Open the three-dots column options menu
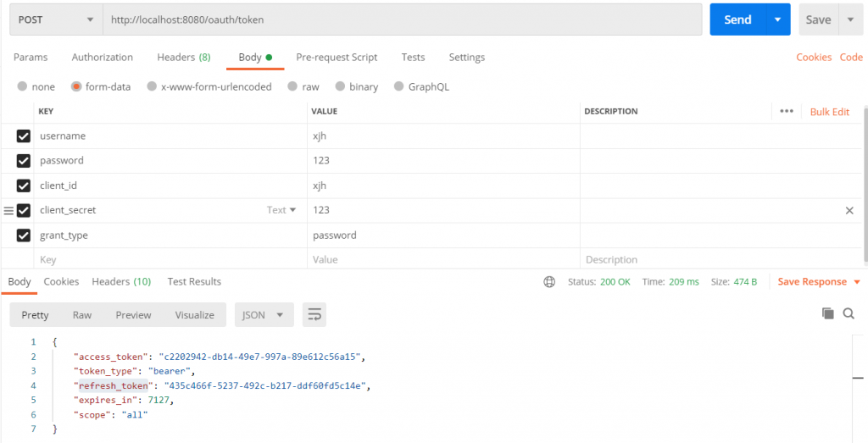Viewport: 868px width, 443px height. click(x=786, y=111)
